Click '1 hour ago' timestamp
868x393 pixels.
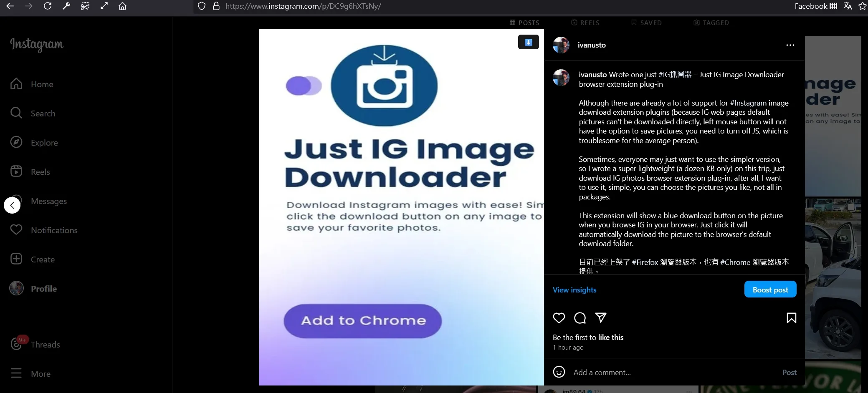(568, 348)
